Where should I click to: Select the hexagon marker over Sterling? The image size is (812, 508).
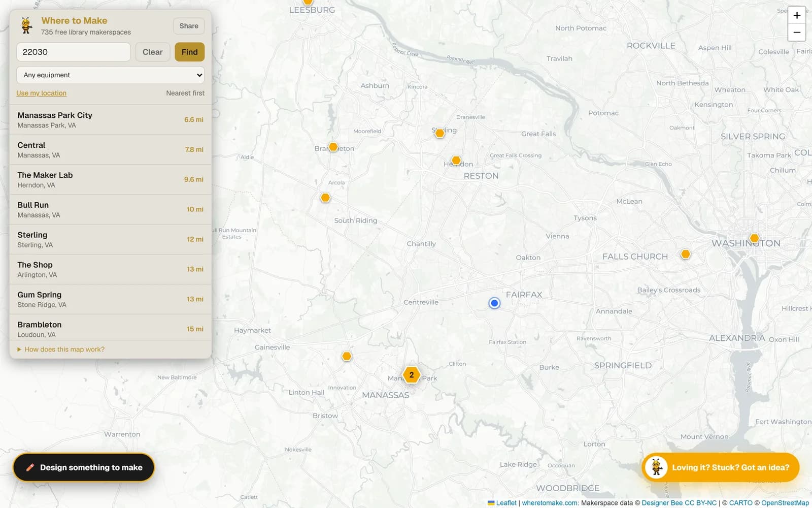[x=440, y=133]
